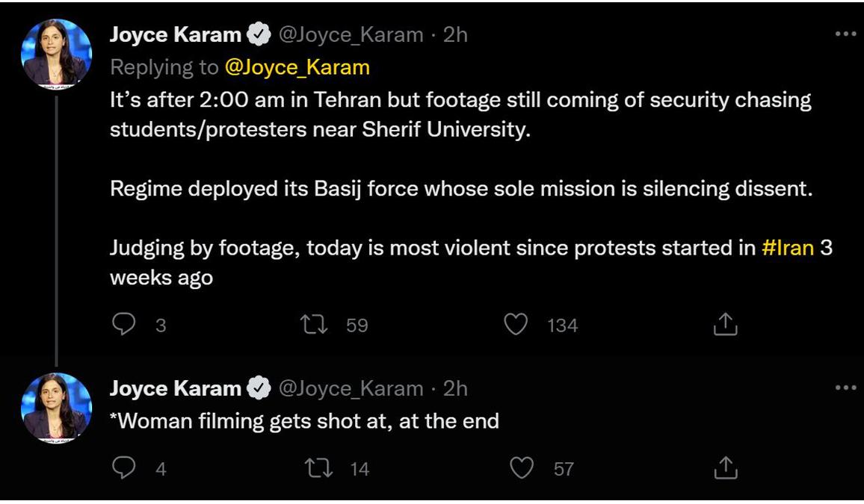Open more options for second tweet
This screenshot has height=504, width=864.
(845, 388)
